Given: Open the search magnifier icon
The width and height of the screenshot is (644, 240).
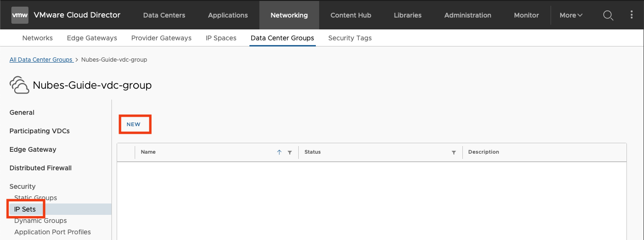Looking at the screenshot, I should [608, 15].
